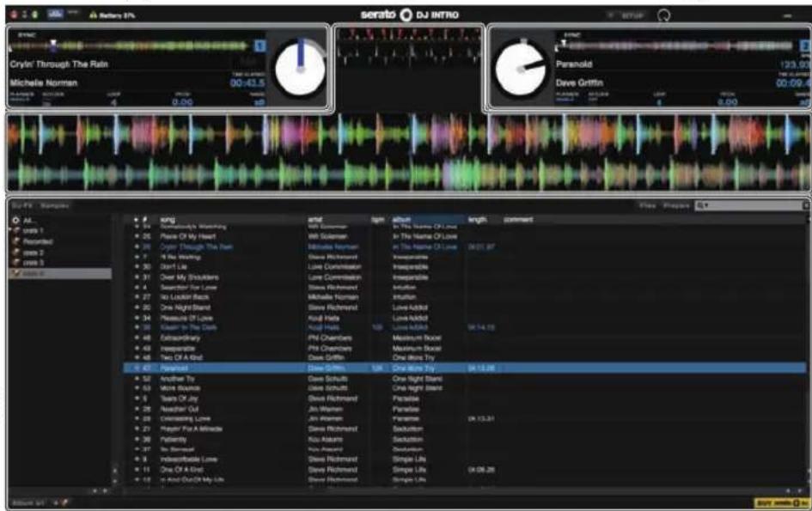Seek within Paranoid deck track overview

(675, 46)
